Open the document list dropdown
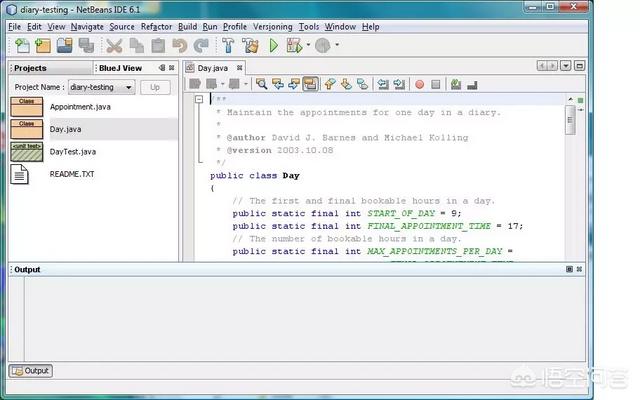 click(565, 66)
